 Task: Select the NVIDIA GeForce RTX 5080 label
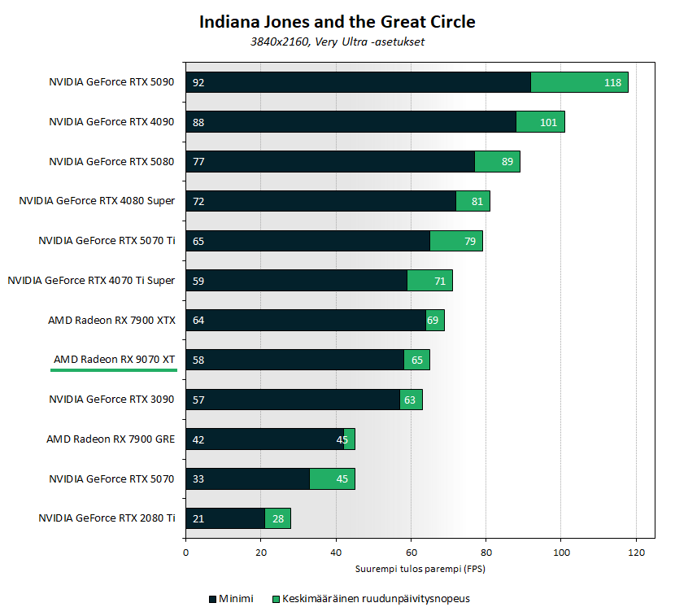coord(111,162)
